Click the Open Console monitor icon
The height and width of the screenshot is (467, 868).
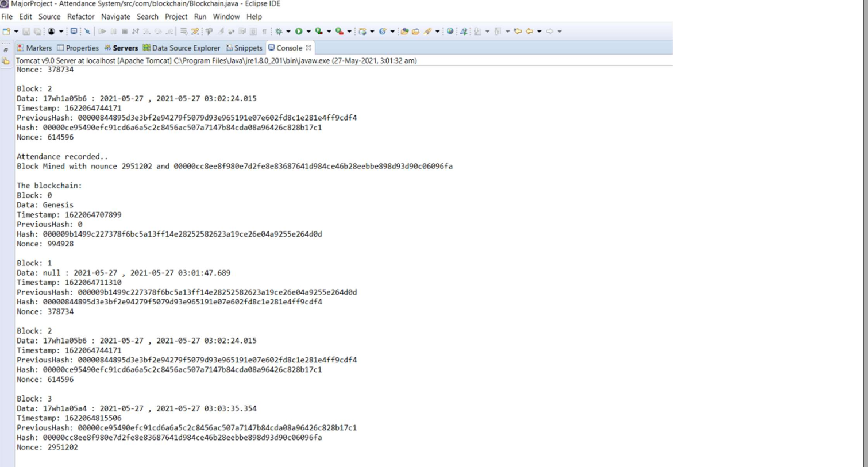tap(74, 31)
